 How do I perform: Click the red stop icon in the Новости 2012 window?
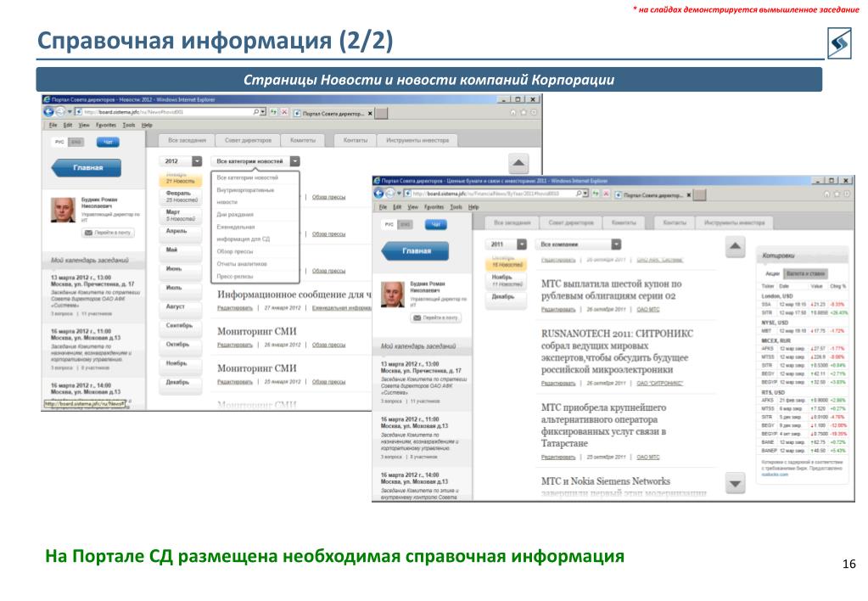coord(284,112)
